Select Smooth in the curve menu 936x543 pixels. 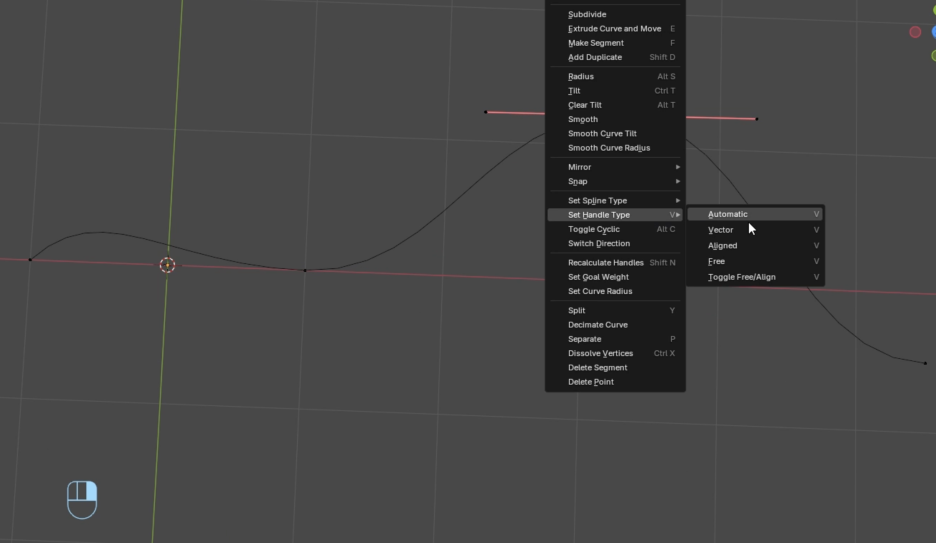(615, 119)
